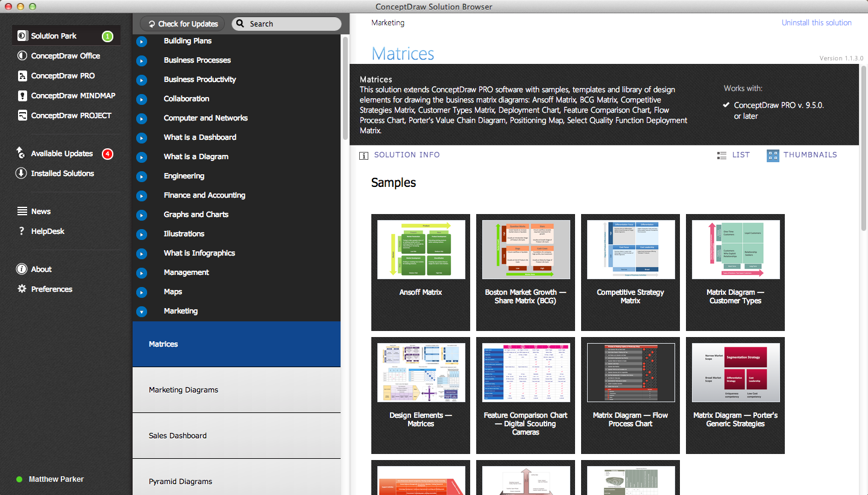Click the News list icon

click(x=22, y=211)
